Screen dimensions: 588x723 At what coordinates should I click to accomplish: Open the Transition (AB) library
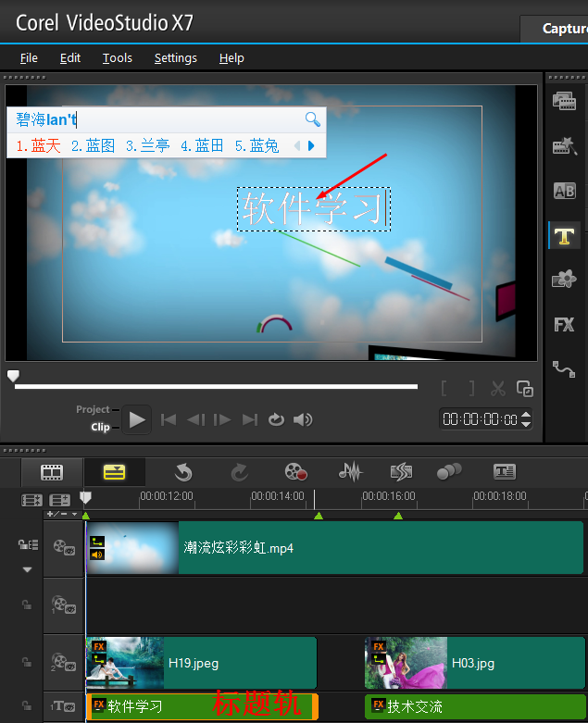564,191
